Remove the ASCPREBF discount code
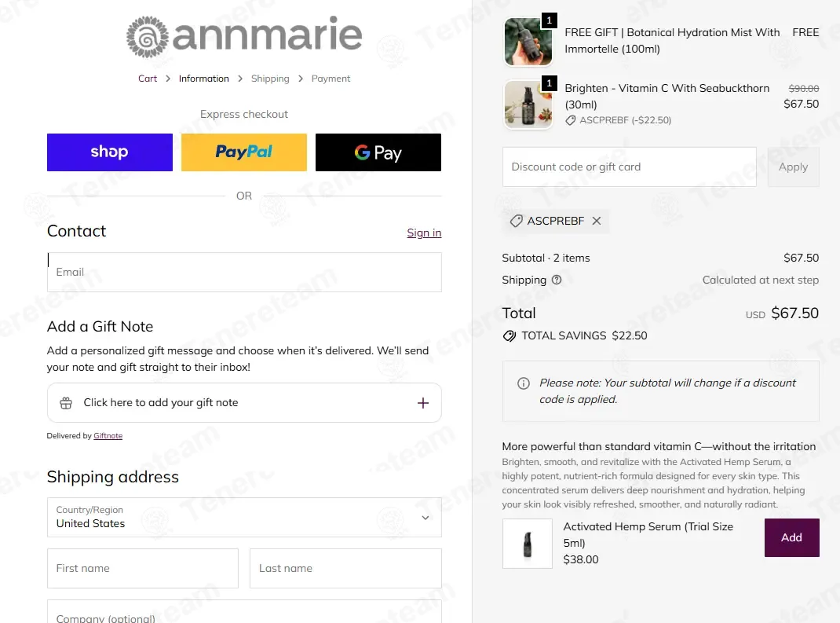This screenshot has width=840, height=623. coord(597,221)
